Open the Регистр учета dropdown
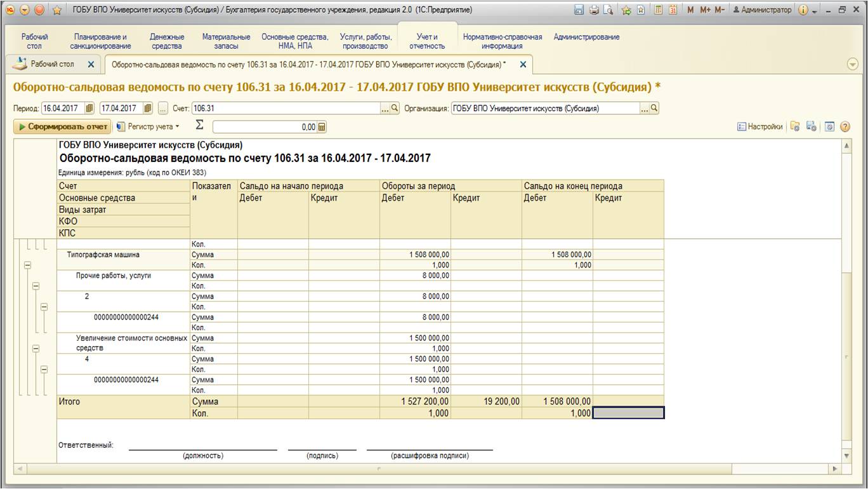Image resolution: width=868 pixels, height=489 pixels. pos(148,127)
